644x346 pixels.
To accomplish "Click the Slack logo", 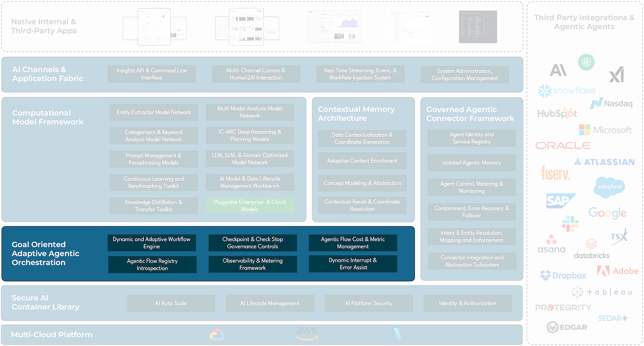I will pyautogui.click(x=570, y=224).
